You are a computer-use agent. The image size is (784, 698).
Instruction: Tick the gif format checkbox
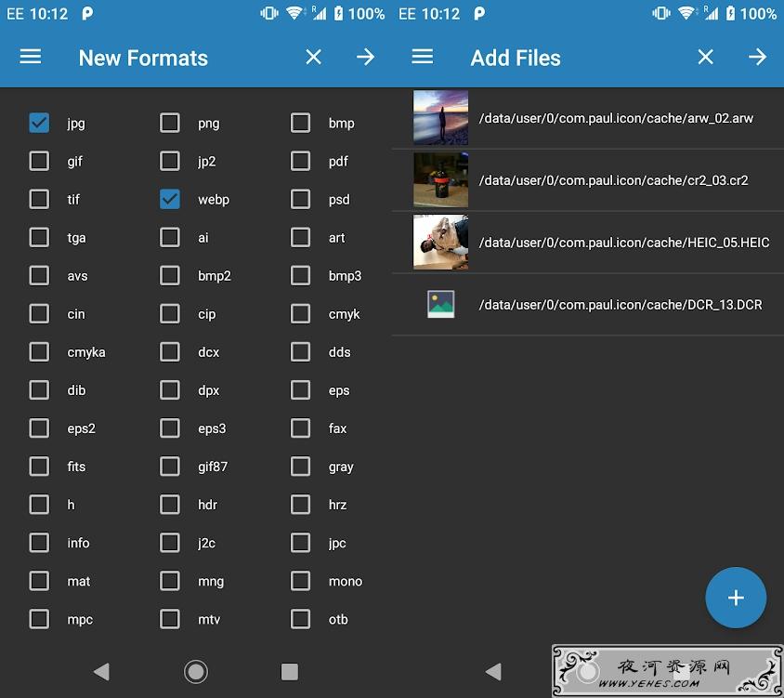39,161
